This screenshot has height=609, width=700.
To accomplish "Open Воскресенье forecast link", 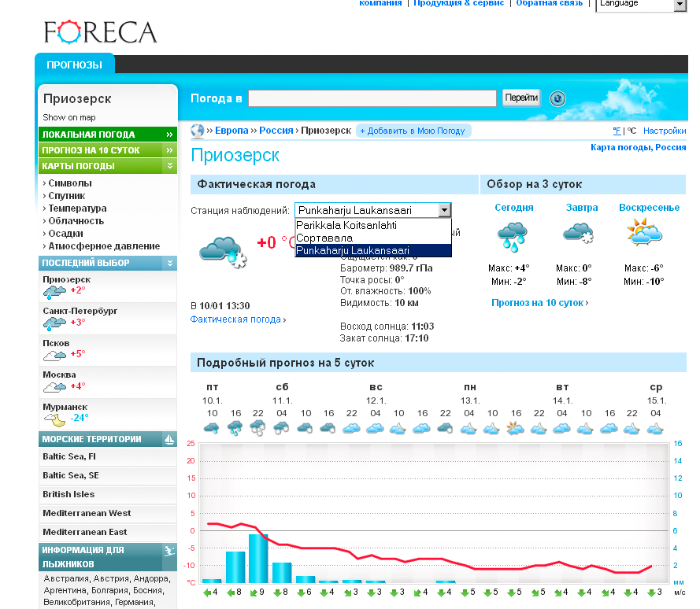I will pos(649,208).
